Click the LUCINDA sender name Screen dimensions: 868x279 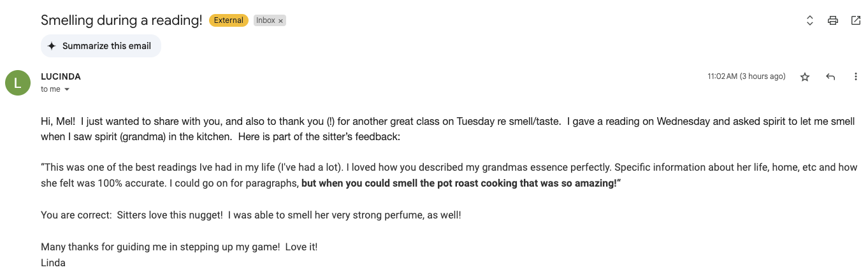tap(61, 76)
